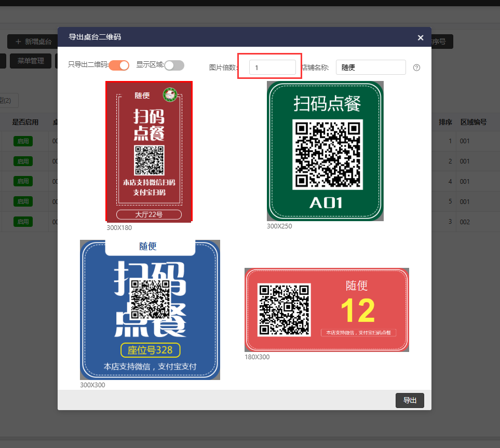This screenshot has height=448, width=500.
Task: Click the QR code in blue template
Action: click(x=150, y=299)
